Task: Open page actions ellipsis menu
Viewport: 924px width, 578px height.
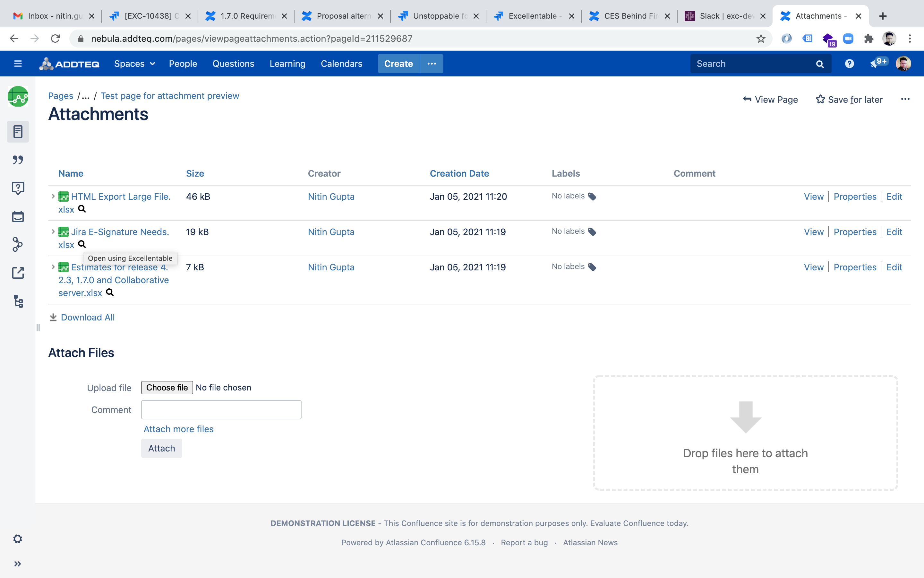Action: coord(905,100)
